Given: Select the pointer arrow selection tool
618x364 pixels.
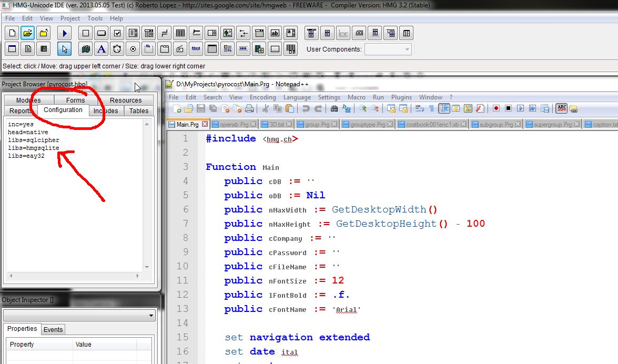Looking at the screenshot, I should [65, 49].
